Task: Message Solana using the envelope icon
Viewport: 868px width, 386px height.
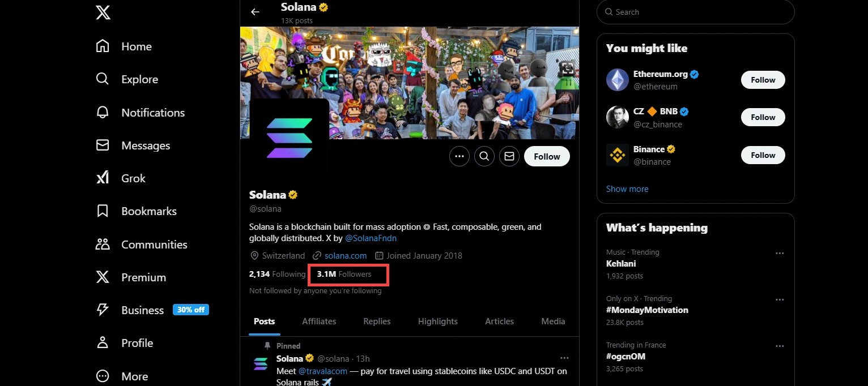Action: click(x=509, y=156)
